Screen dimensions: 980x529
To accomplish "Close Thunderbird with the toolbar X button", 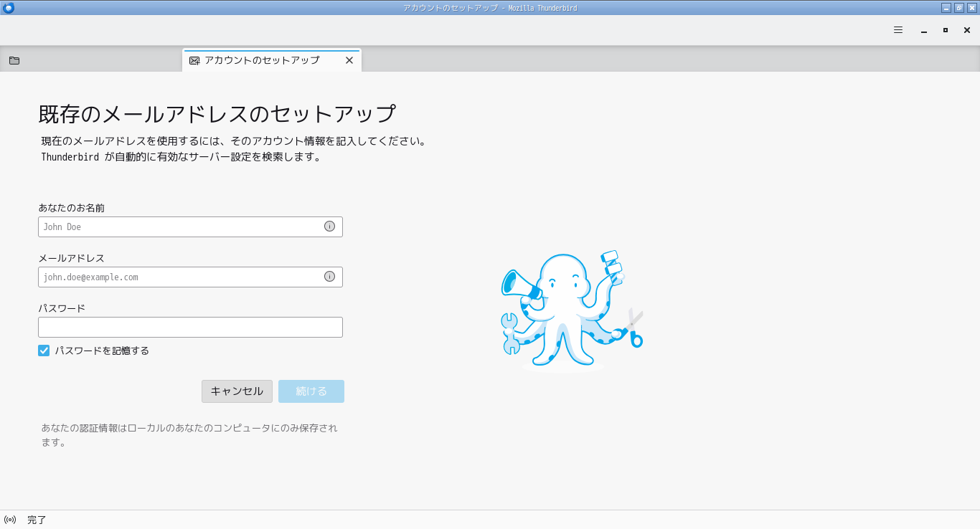I will [967, 30].
